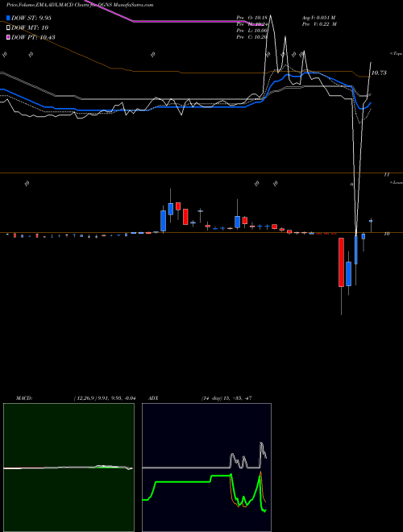Select the 'DOW ST: 9.95' legend text
403x532 pixels.
click(31, 18)
